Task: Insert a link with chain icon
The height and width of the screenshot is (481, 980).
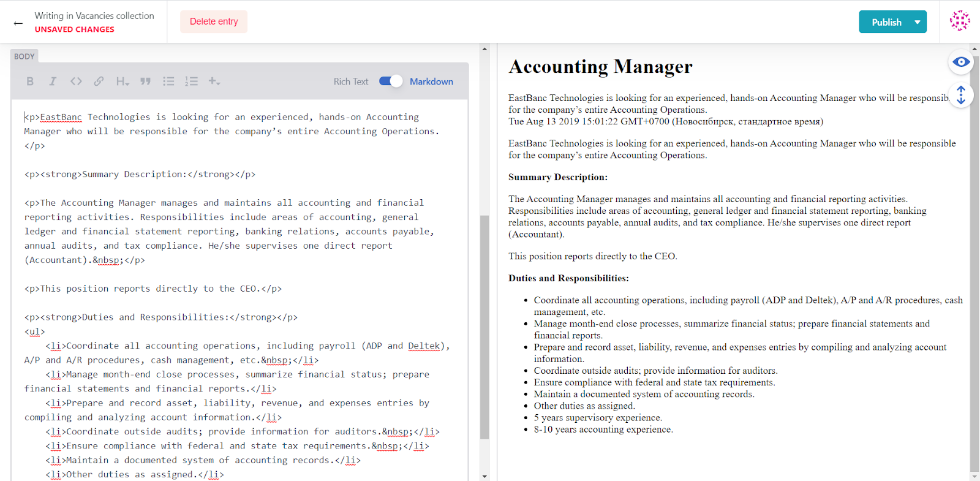Action: (99, 81)
